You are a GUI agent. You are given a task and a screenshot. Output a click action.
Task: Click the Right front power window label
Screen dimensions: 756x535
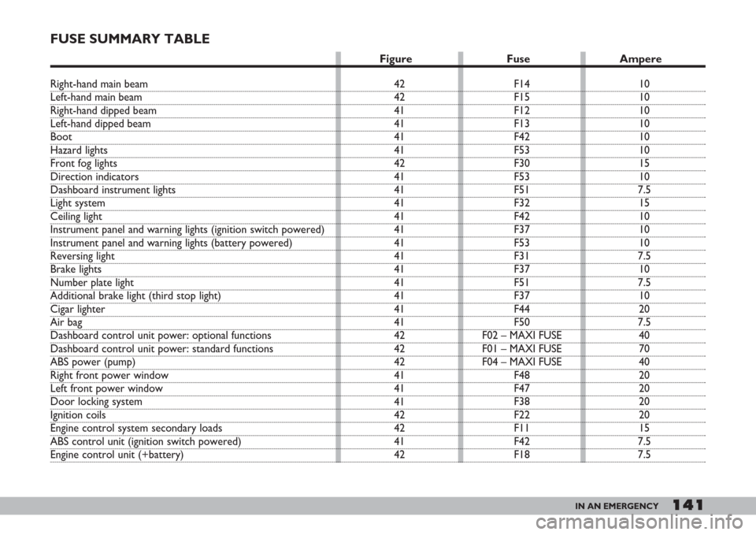click(x=109, y=375)
